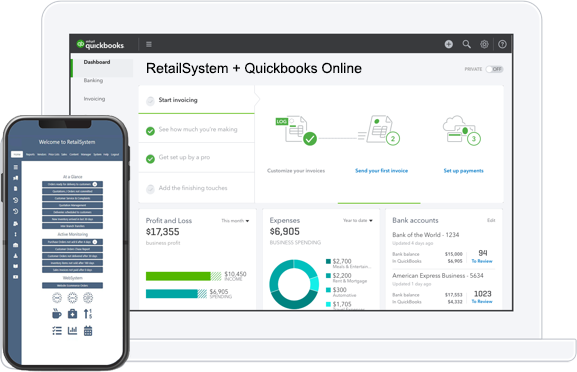Click the plus Create icon
The height and width of the screenshot is (372, 577).
pyautogui.click(x=449, y=45)
